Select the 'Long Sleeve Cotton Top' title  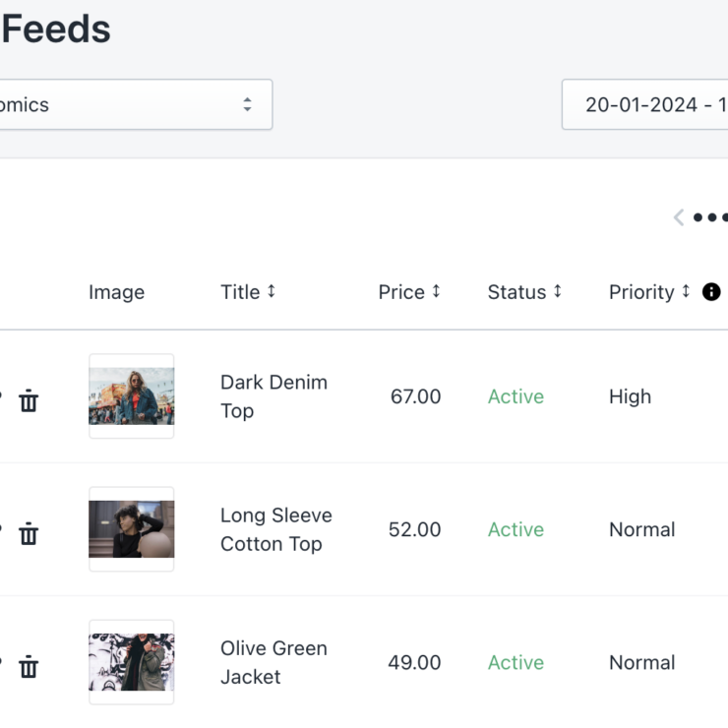pyautogui.click(x=276, y=529)
